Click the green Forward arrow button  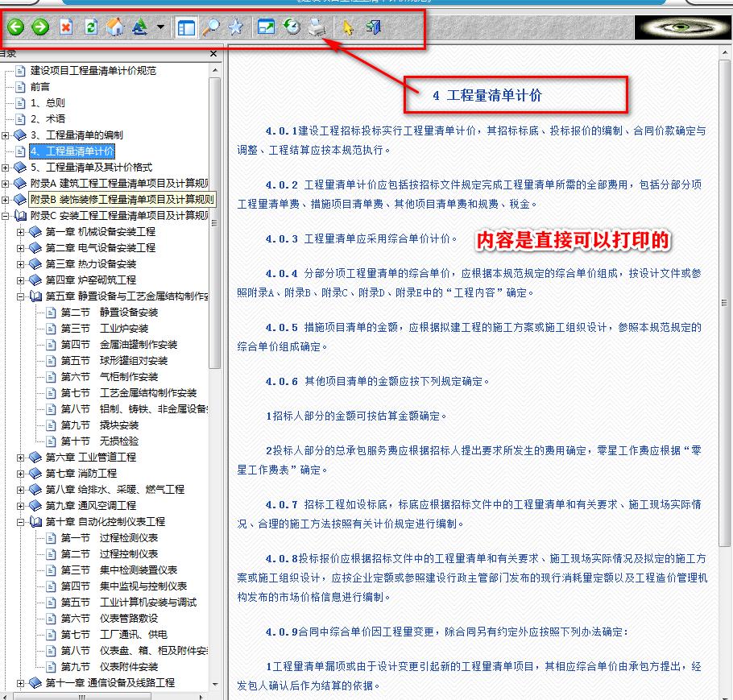pyautogui.click(x=40, y=27)
